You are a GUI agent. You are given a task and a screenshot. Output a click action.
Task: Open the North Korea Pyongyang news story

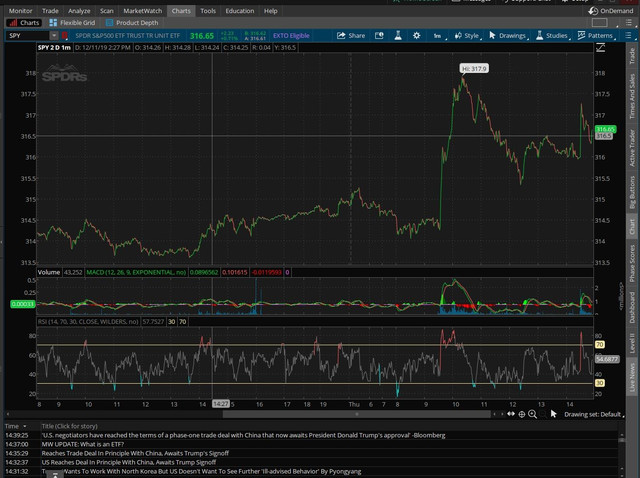click(201, 471)
